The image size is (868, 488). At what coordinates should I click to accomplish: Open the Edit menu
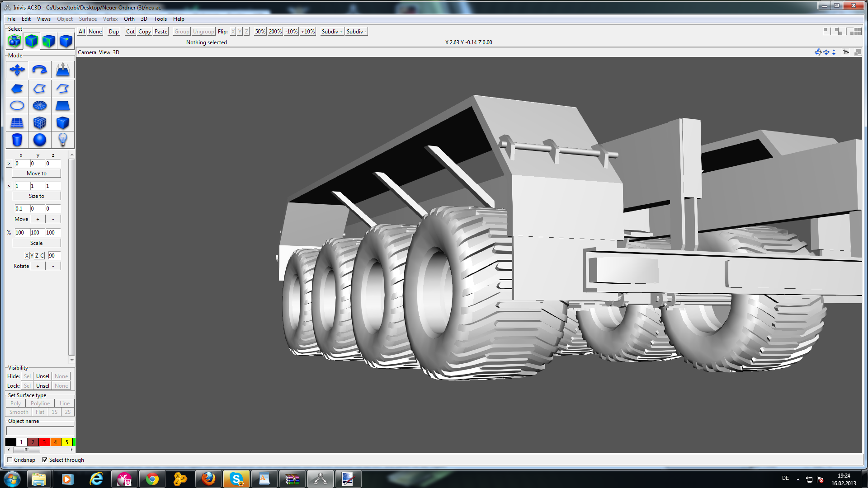[x=26, y=19]
